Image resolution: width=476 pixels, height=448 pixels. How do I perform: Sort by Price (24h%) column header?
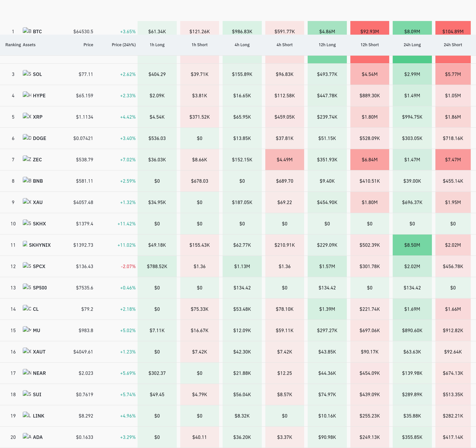[124, 45]
